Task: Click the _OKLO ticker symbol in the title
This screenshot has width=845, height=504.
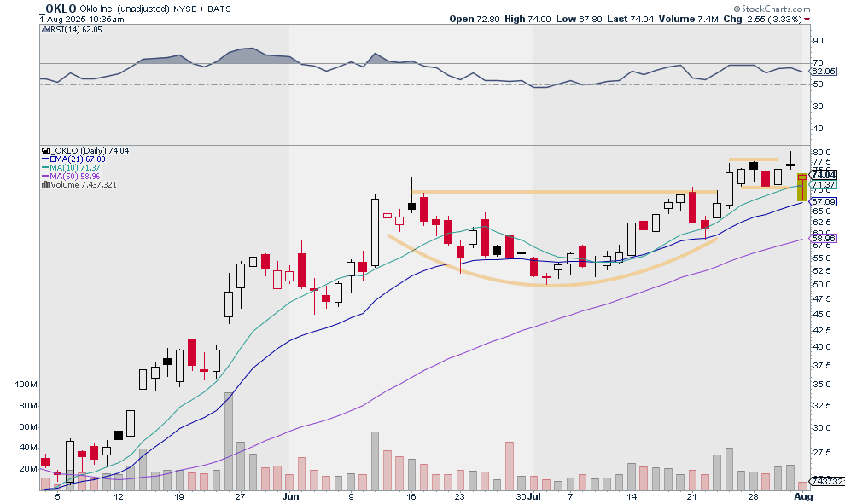Action: (58, 9)
